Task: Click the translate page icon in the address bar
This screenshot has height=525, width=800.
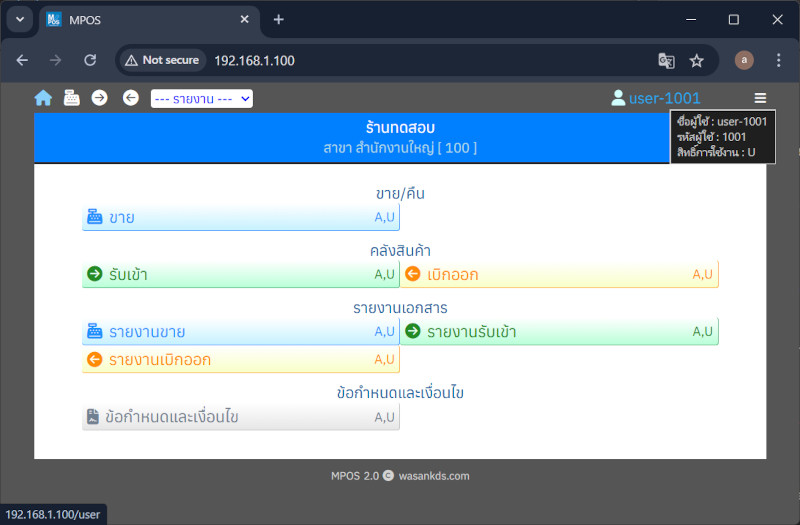Action: click(666, 60)
